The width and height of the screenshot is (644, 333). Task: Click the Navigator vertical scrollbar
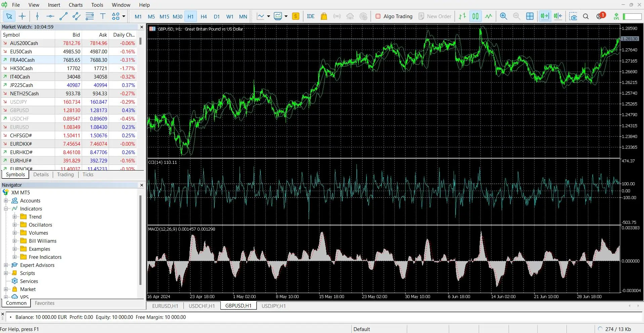pos(140,240)
